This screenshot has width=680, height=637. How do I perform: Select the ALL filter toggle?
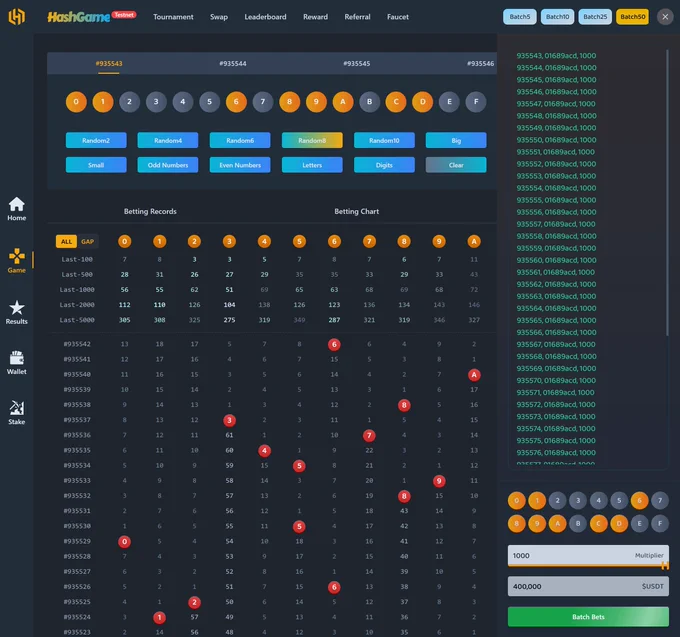point(66,242)
